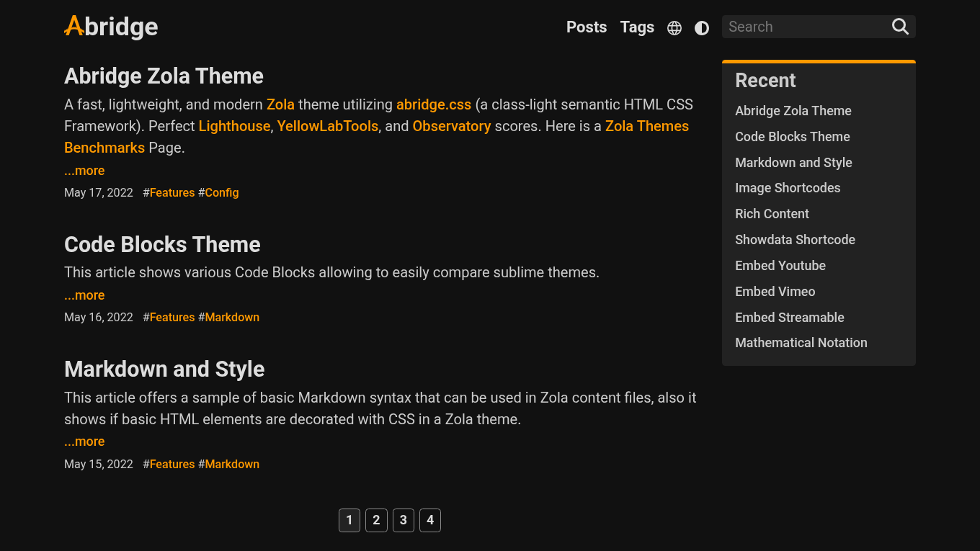
Task: Click the search magnifier icon
Action: [x=900, y=26]
